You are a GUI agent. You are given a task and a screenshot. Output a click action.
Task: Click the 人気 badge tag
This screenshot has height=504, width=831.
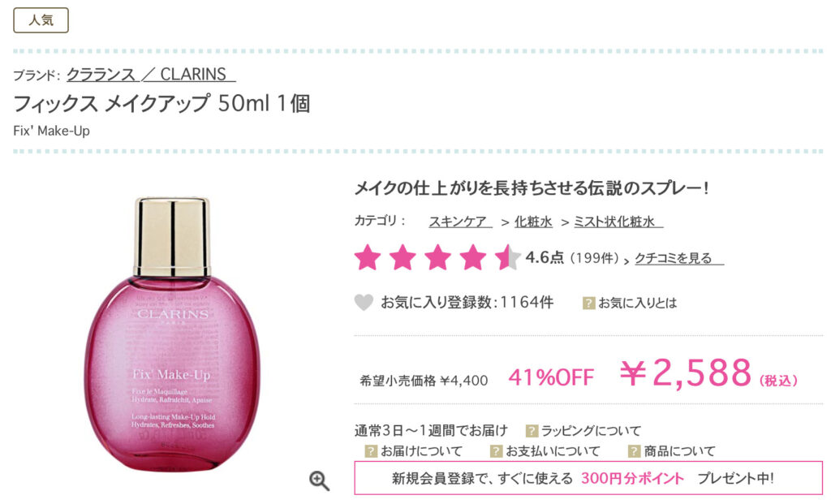coord(41,20)
